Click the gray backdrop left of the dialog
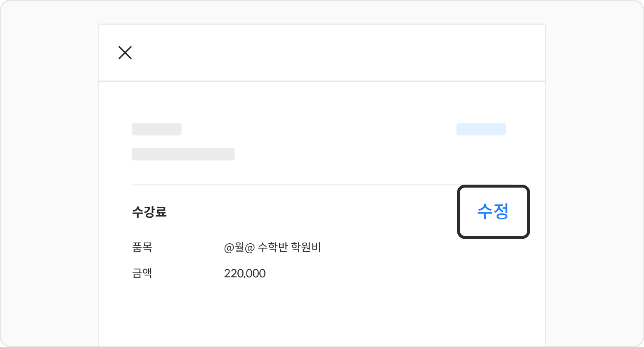 tap(50, 173)
